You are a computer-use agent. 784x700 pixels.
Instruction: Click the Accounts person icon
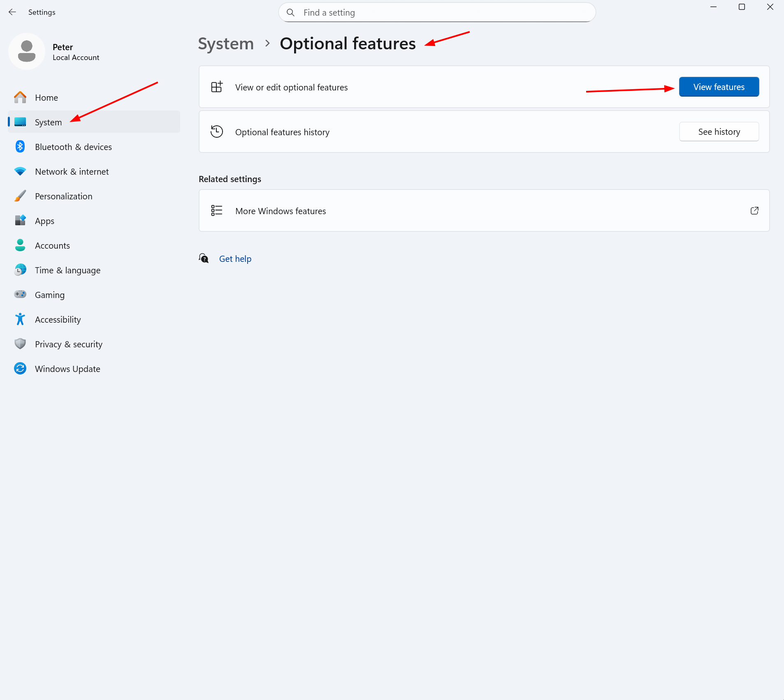pyautogui.click(x=20, y=245)
